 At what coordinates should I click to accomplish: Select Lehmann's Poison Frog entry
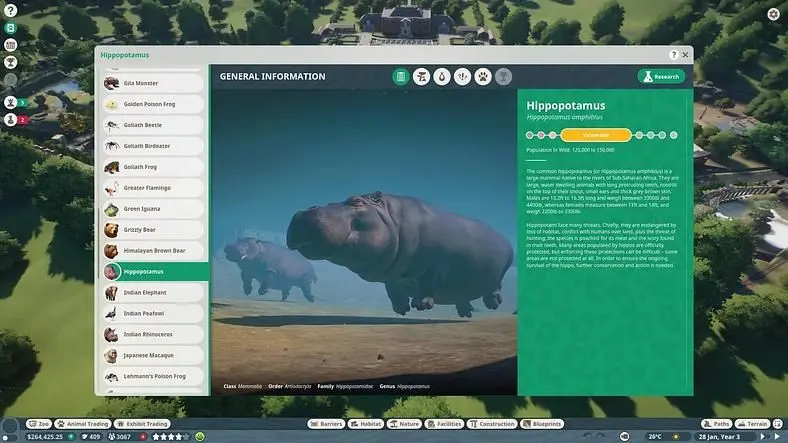pyautogui.click(x=153, y=376)
